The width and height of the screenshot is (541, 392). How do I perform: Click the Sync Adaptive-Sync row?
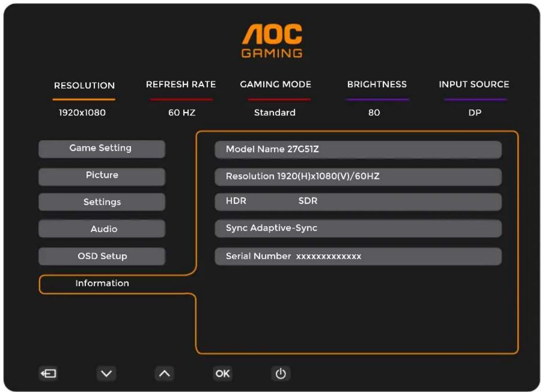(358, 229)
